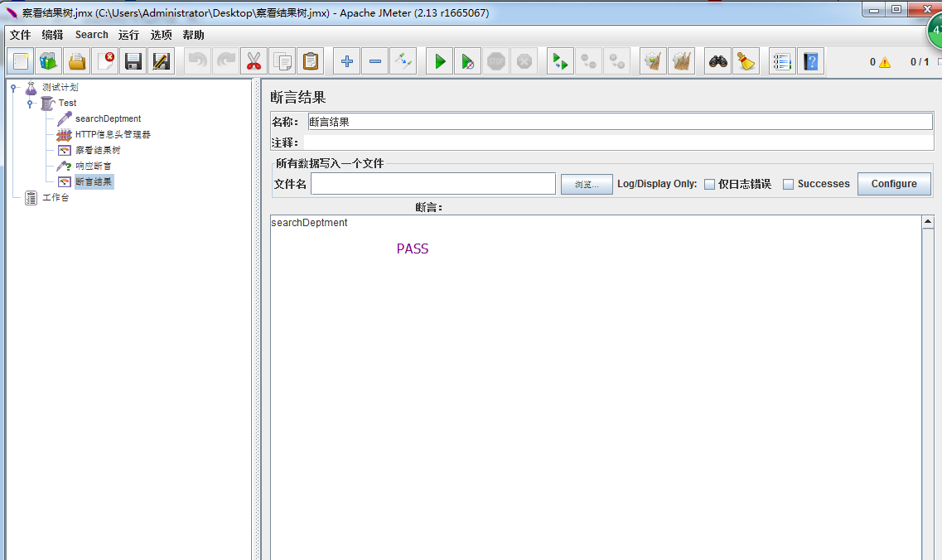942x560 pixels.
Task: Click the Save As icon
Action: coord(161,61)
